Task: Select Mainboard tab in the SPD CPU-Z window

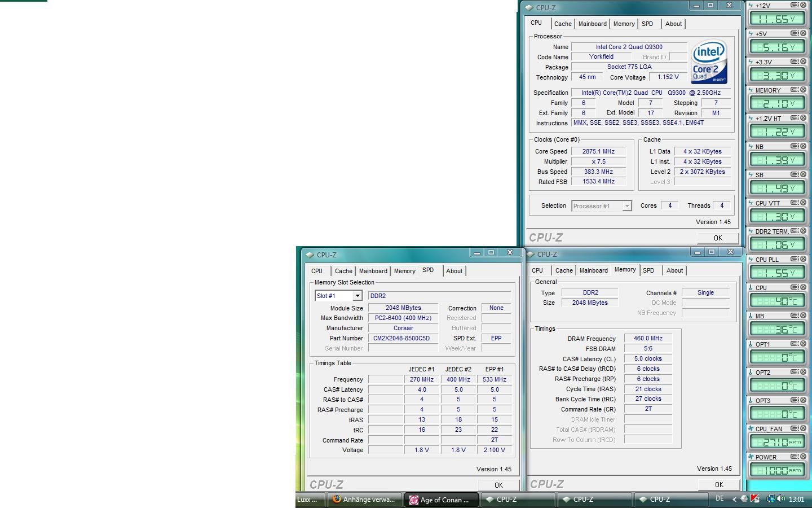Action: click(373, 271)
